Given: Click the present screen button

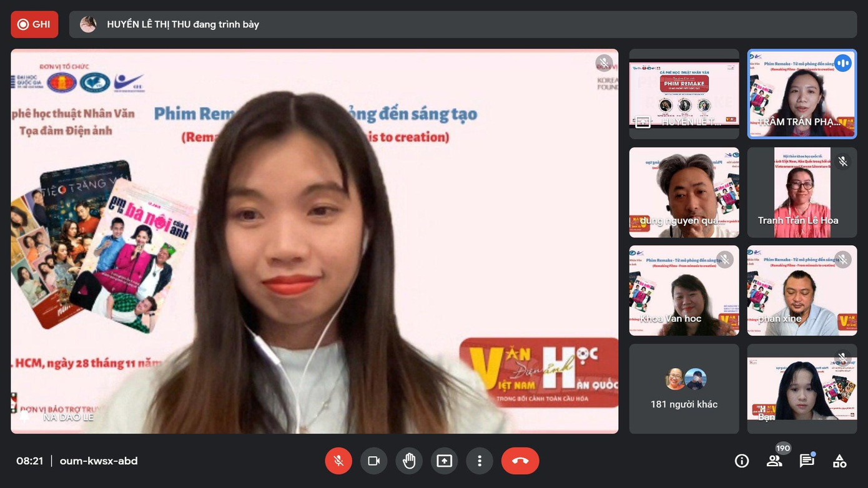Looking at the screenshot, I should coord(444,461).
